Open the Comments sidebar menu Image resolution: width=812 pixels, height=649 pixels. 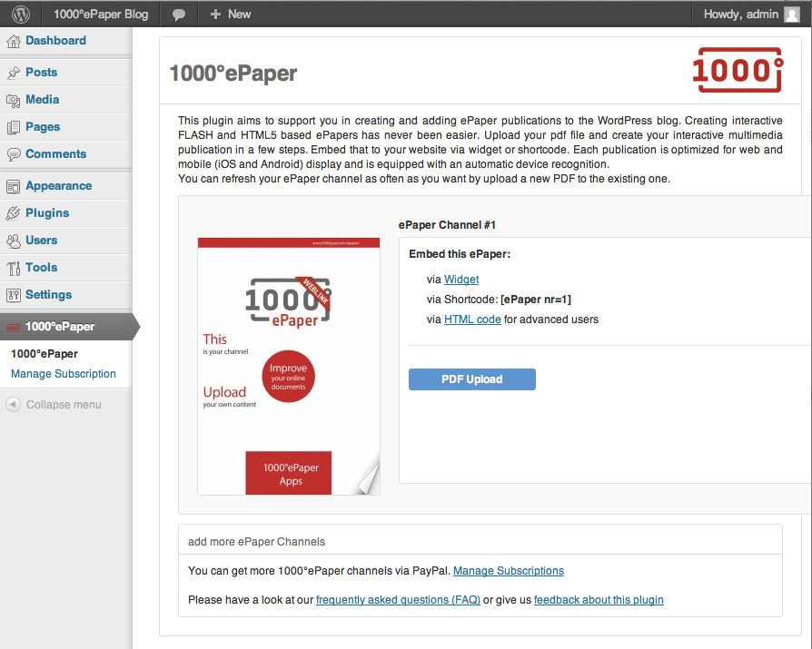point(56,153)
